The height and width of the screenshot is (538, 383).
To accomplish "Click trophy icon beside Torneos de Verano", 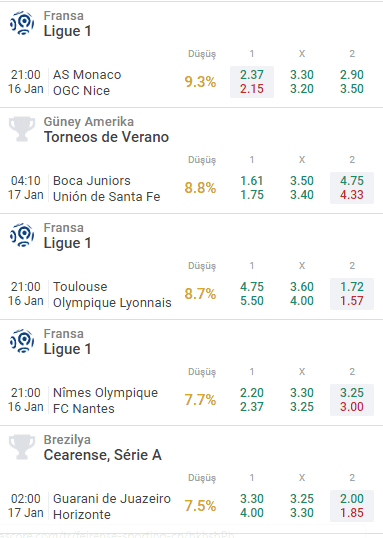I will point(22,129).
